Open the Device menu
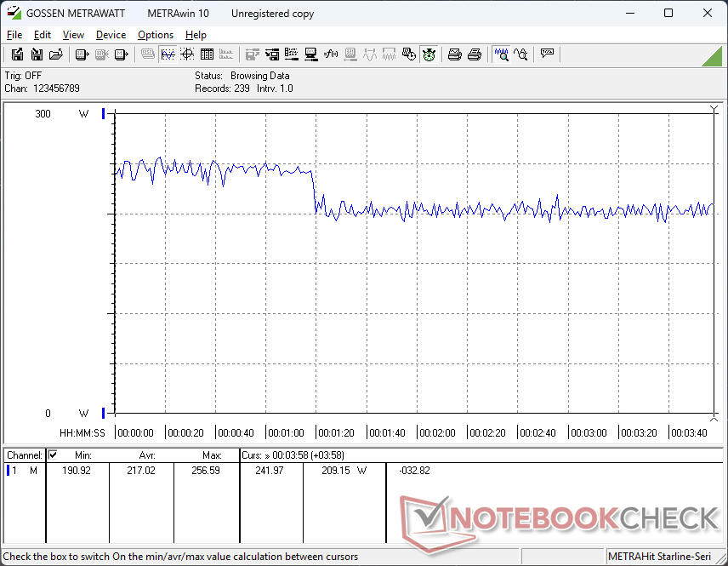Screen dimensions: 728x566 111,35
